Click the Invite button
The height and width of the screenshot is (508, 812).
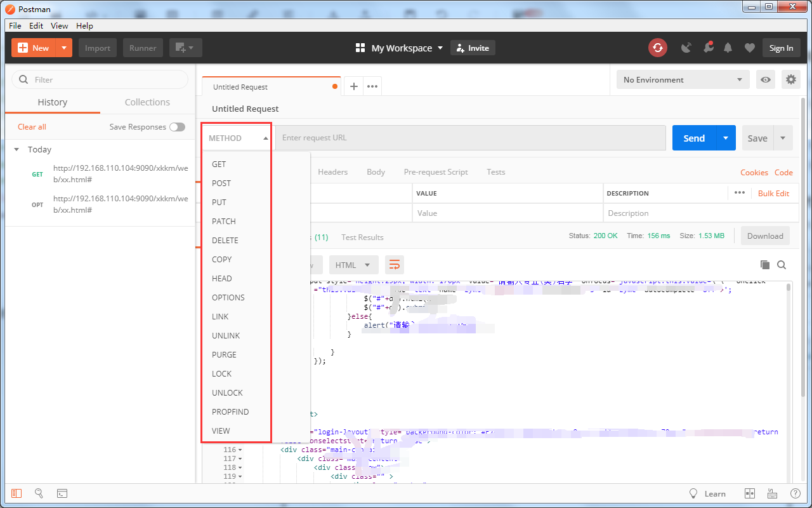click(473, 48)
